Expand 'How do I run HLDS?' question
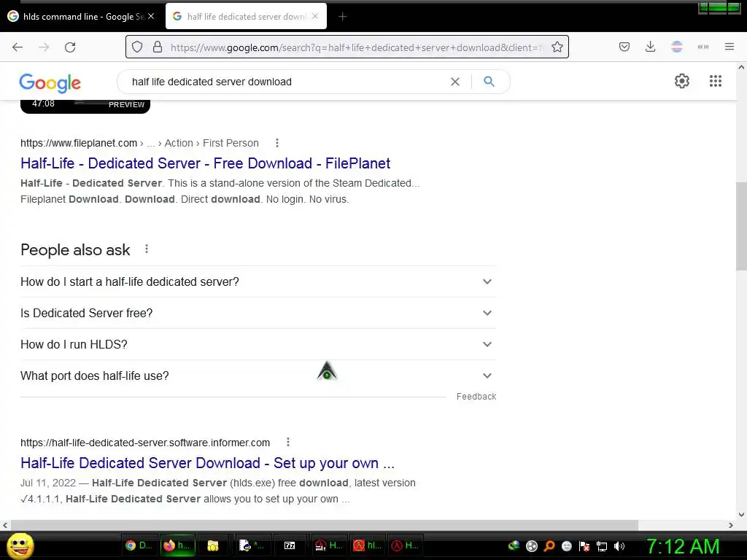This screenshot has height=560, width=747. pos(258,344)
